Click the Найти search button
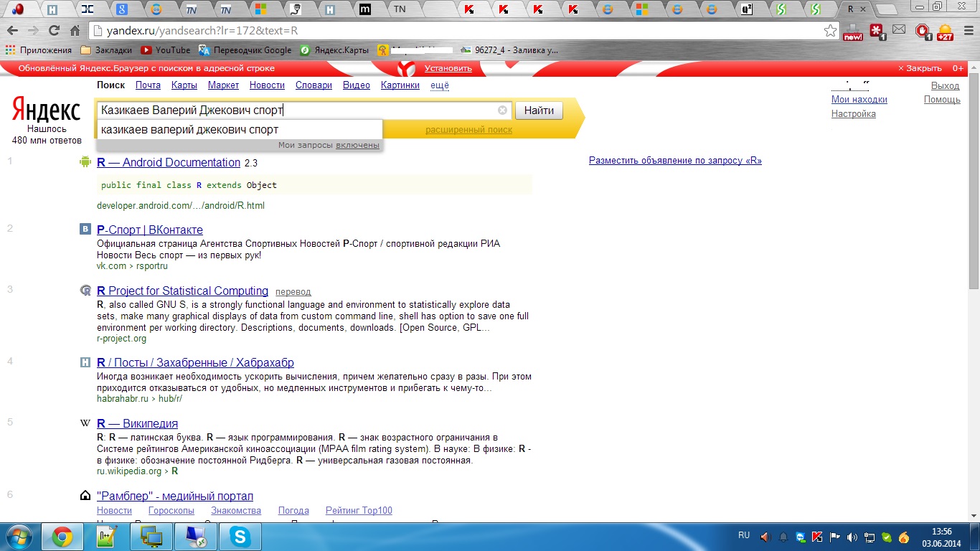The image size is (980, 551). [x=539, y=110]
